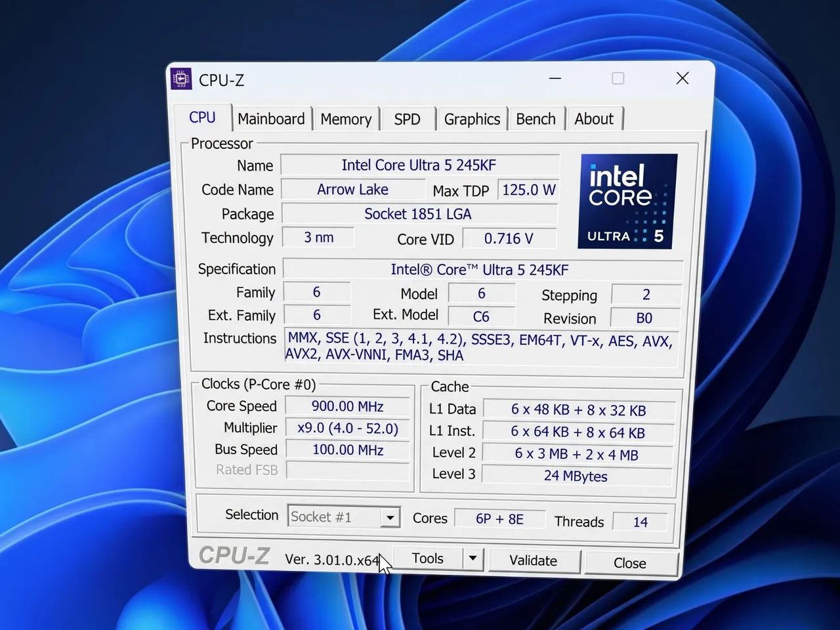840x630 pixels.
Task: Click the Bus Speed 100.00 MHz value
Action: pyautogui.click(x=347, y=450)
